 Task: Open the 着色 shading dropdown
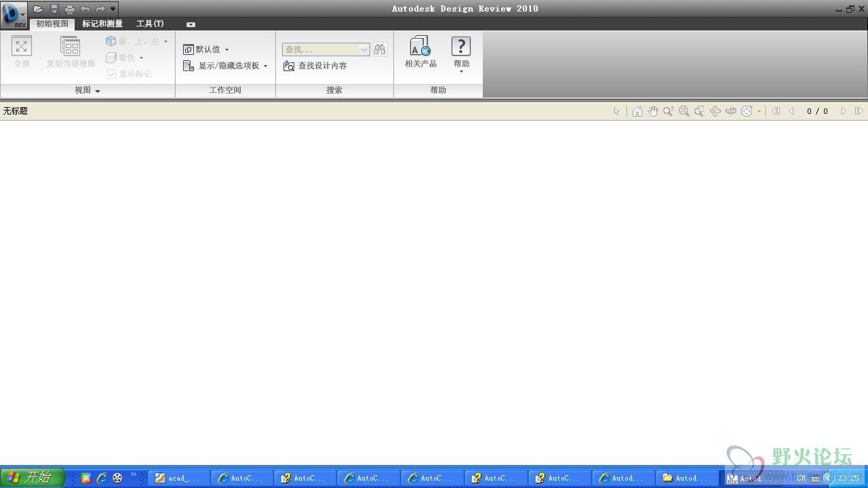pyautogui.click(x=125, y=58)
